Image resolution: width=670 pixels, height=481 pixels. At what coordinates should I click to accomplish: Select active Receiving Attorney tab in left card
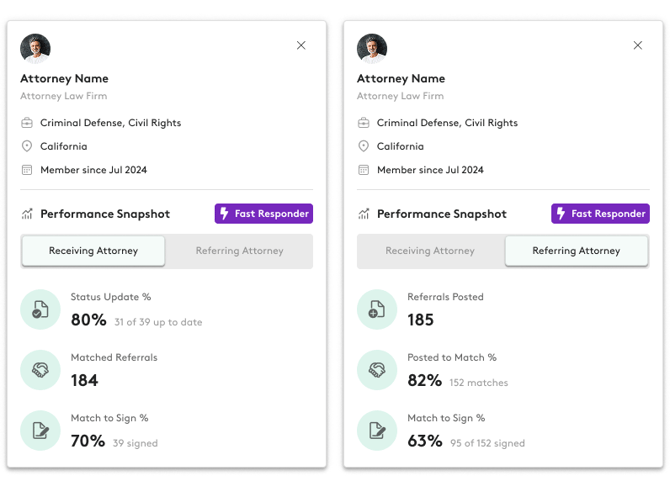tap(94, 251)
